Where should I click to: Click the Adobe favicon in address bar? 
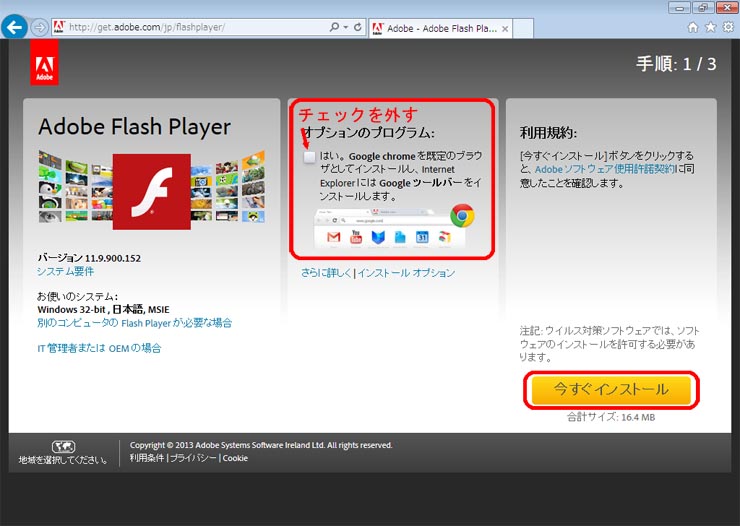[x=59, y=27]
